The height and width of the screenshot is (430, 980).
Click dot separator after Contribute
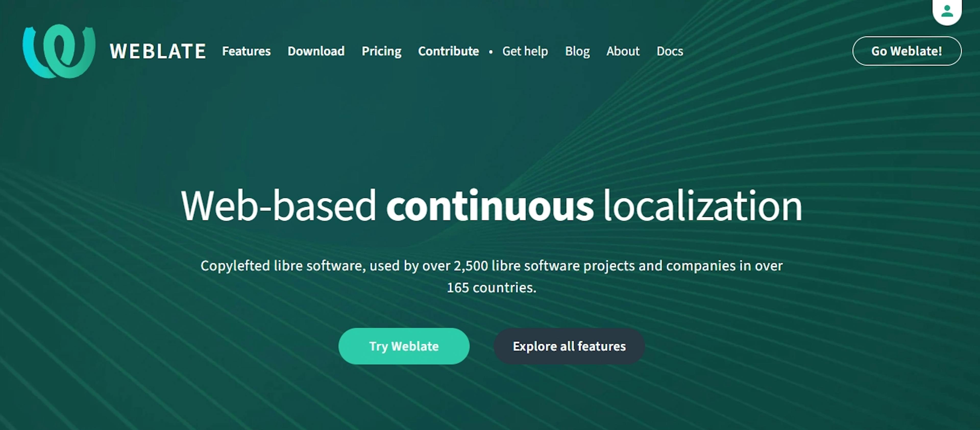[x=491, y=52]
